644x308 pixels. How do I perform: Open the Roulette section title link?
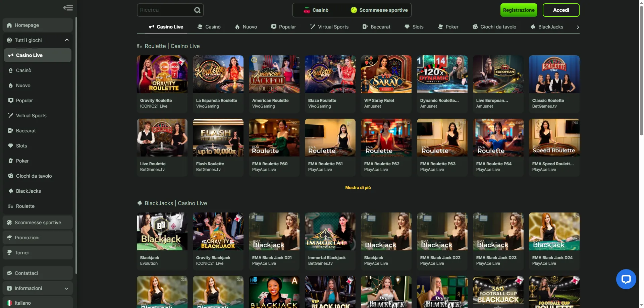coord(172,46)
